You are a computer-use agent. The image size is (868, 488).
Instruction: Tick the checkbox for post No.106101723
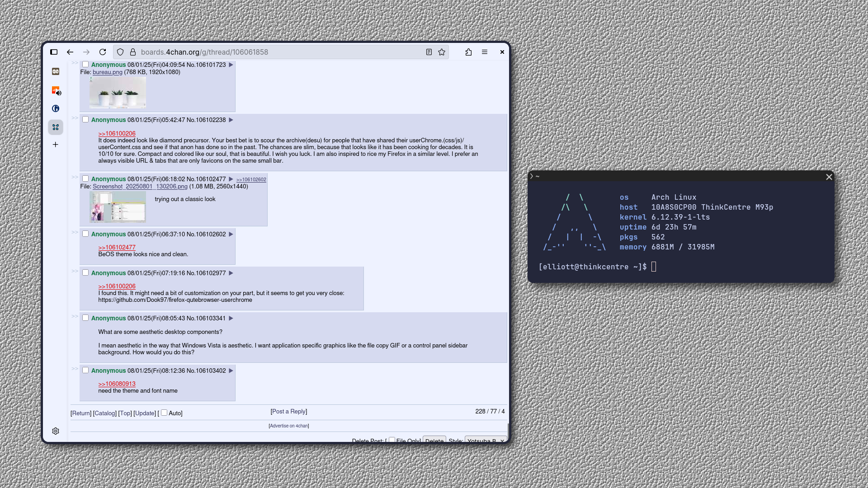click(x=85, y=64)
